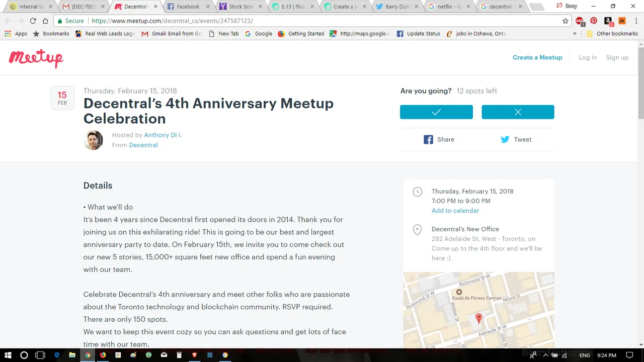Expand hidden bookmarks with the chevron
This screenshot has width=644, height=362.
tap(575, 34)
